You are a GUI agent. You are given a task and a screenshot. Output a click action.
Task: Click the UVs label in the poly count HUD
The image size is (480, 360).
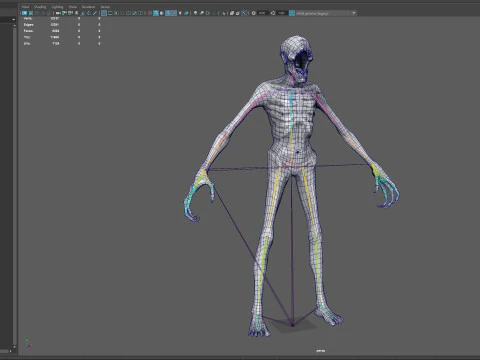coord(27,43)
